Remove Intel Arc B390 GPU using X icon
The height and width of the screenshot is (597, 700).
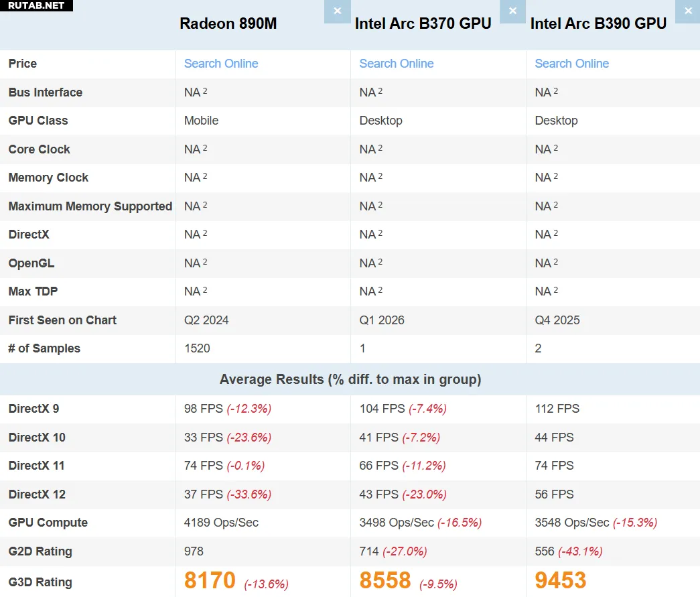pyautogui.click(x=688, y=11)
